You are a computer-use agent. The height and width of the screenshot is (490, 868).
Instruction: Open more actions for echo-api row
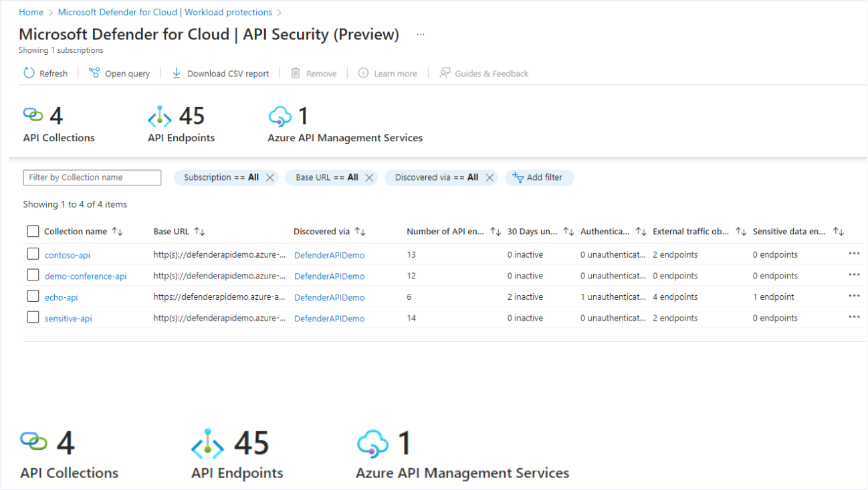point(854,296)
